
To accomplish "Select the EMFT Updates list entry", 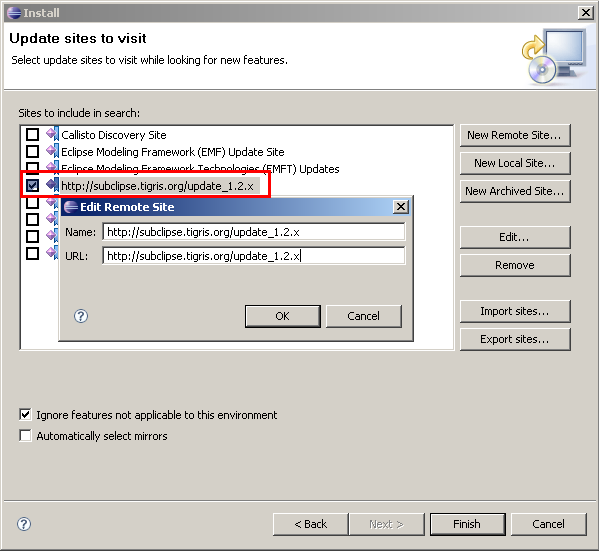I will 200,169.
